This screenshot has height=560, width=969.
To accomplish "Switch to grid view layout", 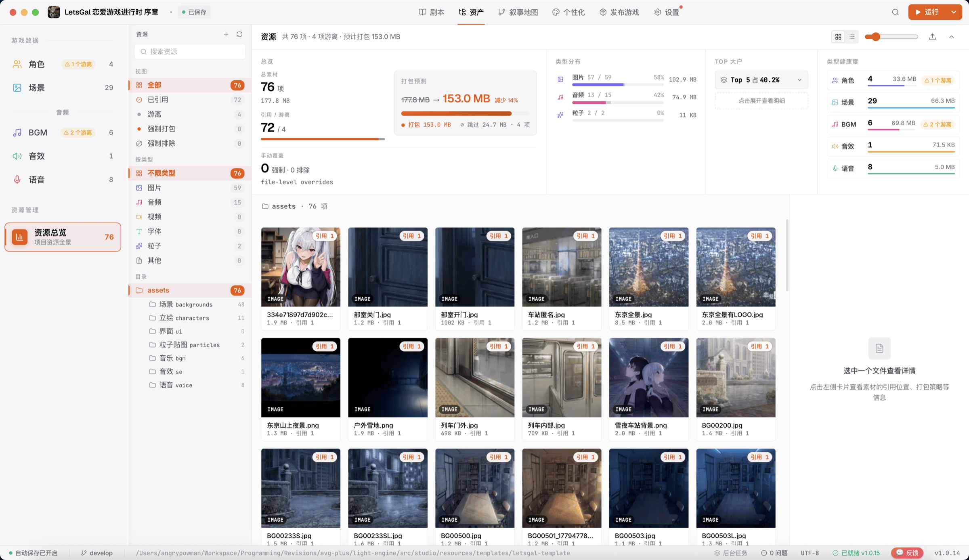I will point(839,37).
